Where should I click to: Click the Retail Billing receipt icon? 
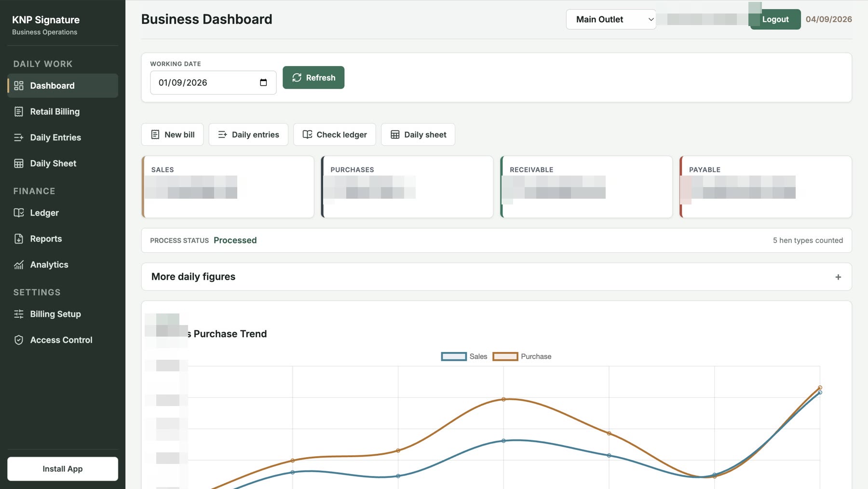click(x=19, y=112)
